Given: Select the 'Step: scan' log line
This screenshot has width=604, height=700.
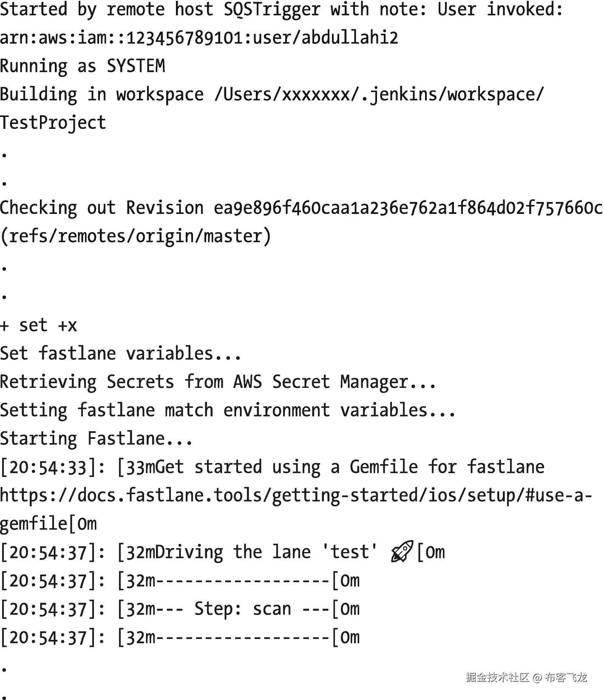Looking at the screenshot, I should [x=180, y=609].
